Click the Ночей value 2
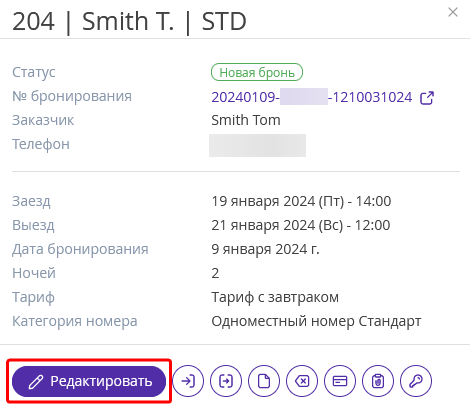 (x=215, y=273)
